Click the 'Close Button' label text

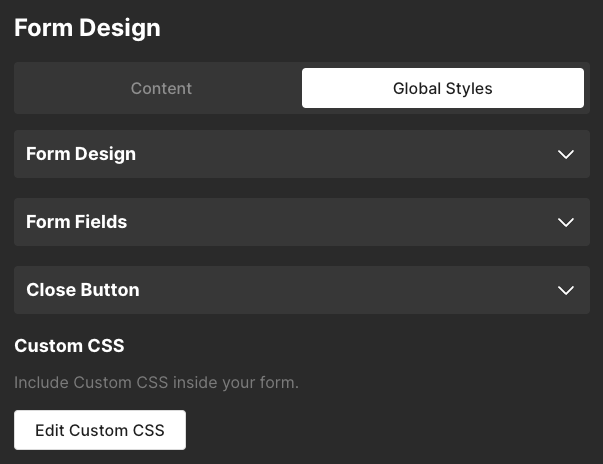pyautogui.click(x=83, y=290)
